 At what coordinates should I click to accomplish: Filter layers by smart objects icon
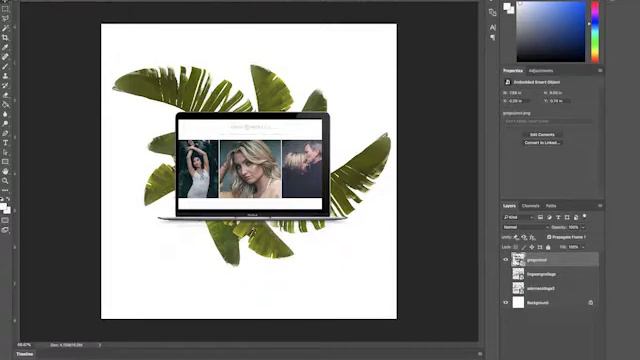click(576, 217)
